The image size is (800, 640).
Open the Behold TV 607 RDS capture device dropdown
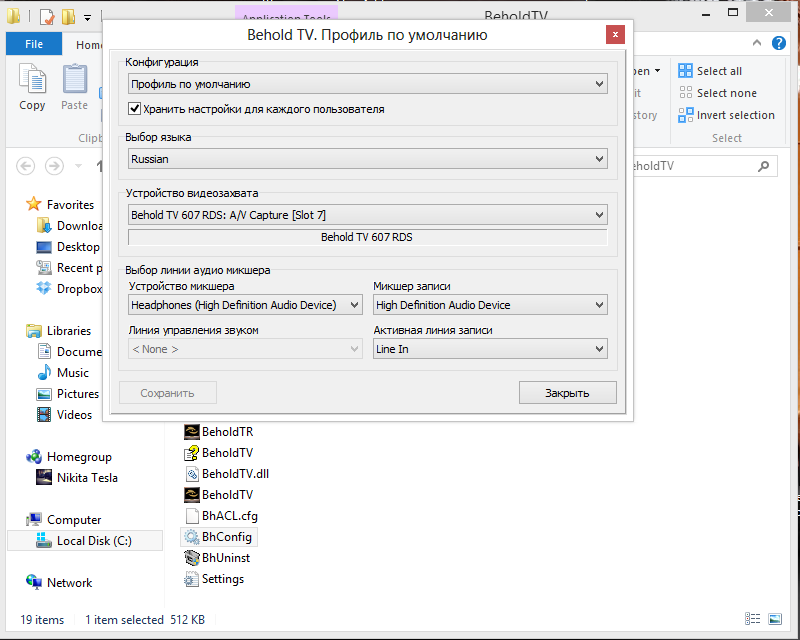(x=367, y=215)
